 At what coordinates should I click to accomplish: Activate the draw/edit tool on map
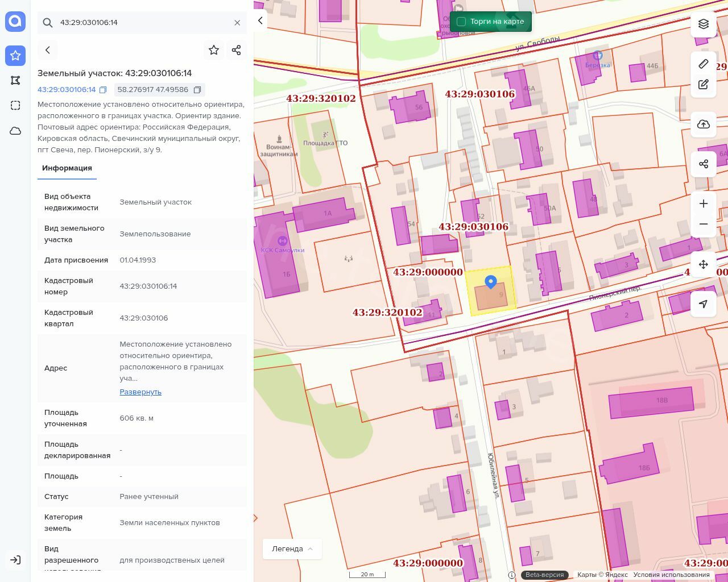[704, 85]
